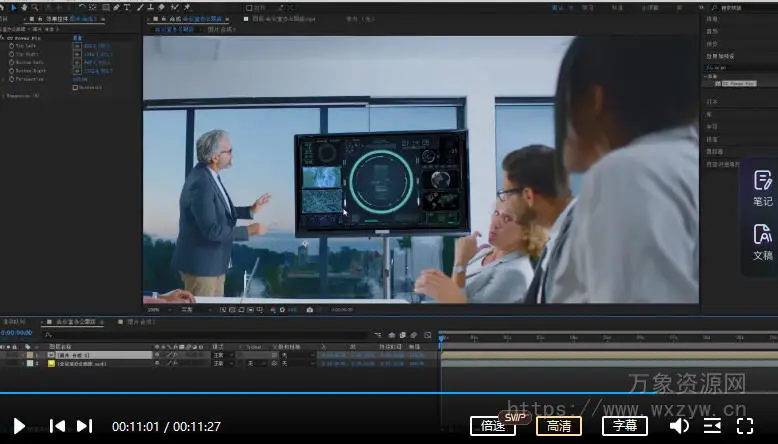Skip to the previous video
778x444 pixels.
click(58, 426)
